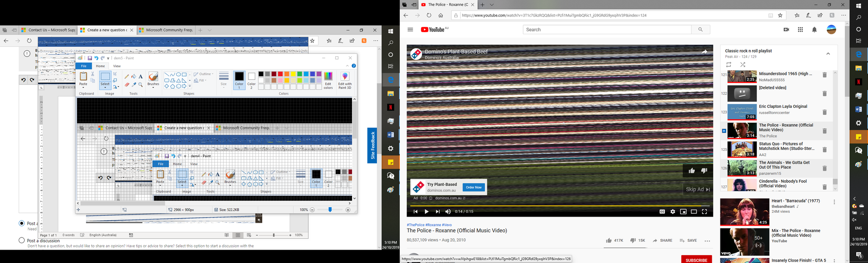Toggle closed captions in the YouTube player
Viewport: 868px width, 263px height.
click(662, 212)
